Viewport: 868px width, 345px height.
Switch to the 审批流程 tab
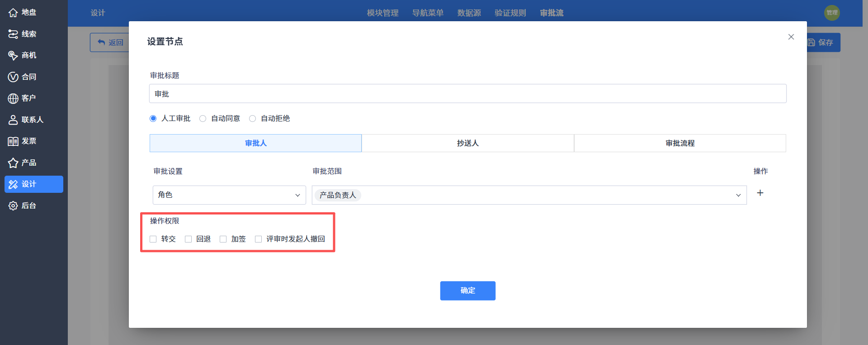pyautogui.click(x=680, y=143)
